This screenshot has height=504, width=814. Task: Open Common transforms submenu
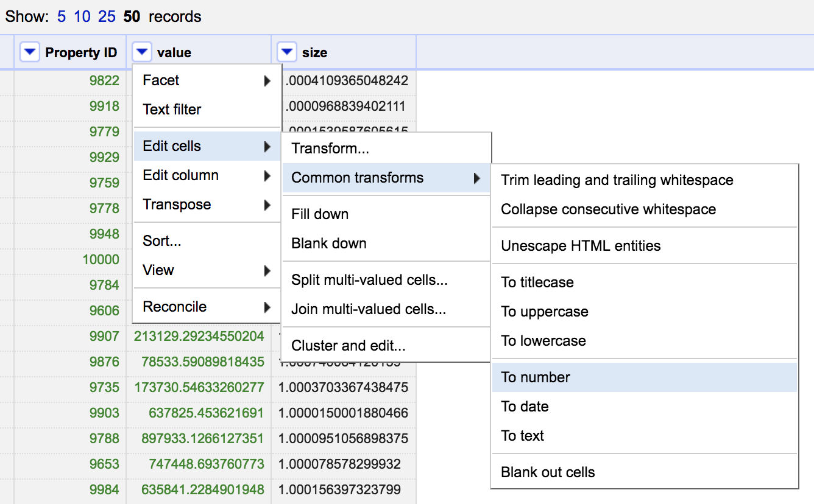click(386, 178)
